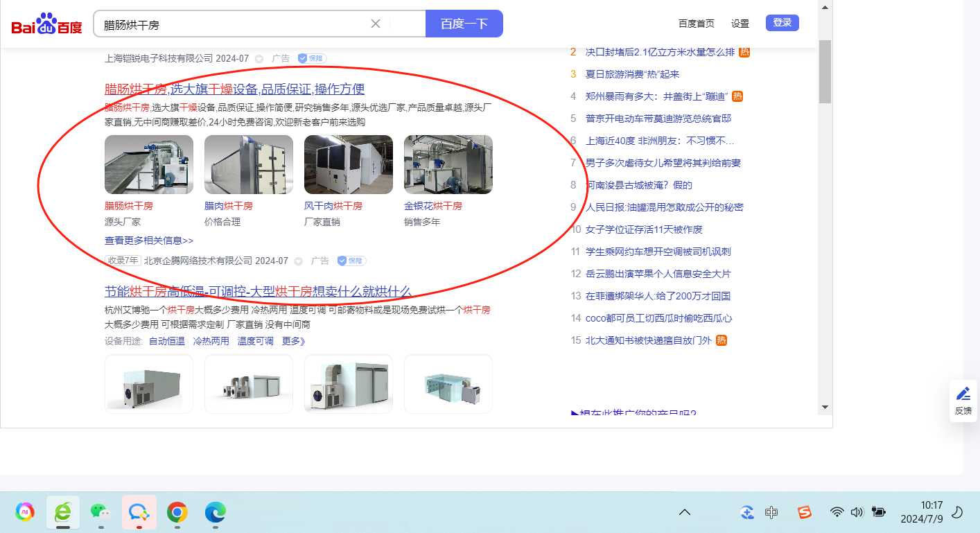Viewport: 980px width, 533px height.
Task: Open the 腊肉烘干房 caption link
Action: pyautogui.click(x=229, y=206)
